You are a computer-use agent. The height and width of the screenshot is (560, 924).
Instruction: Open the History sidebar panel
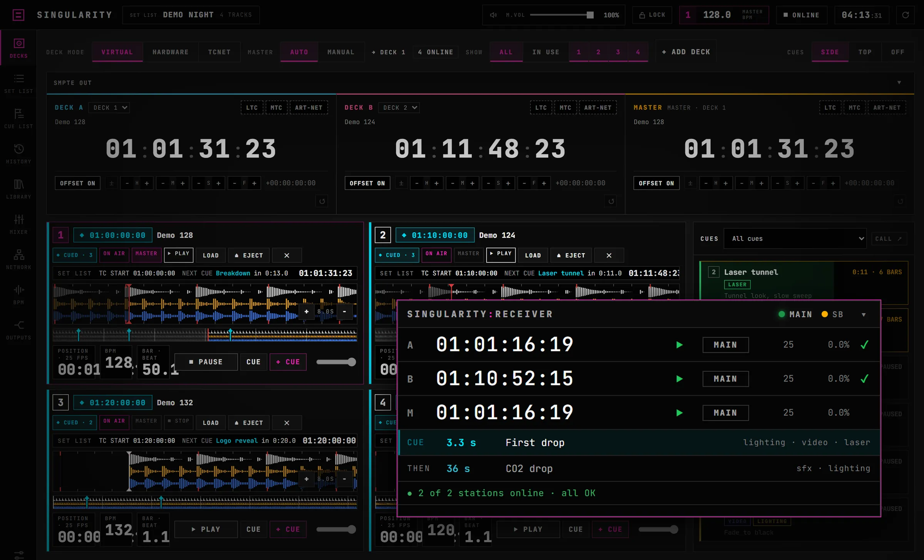tap(18, 154)
